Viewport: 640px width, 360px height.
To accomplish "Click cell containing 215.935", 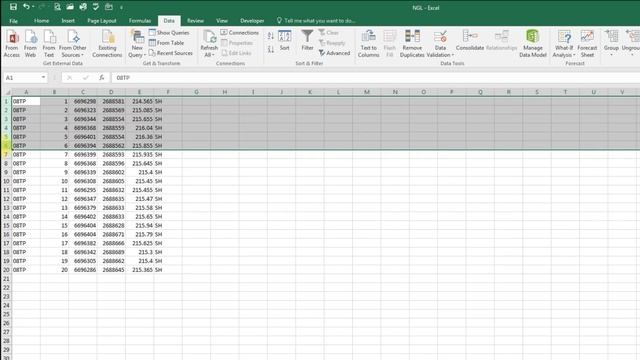I will coord(140,155).
